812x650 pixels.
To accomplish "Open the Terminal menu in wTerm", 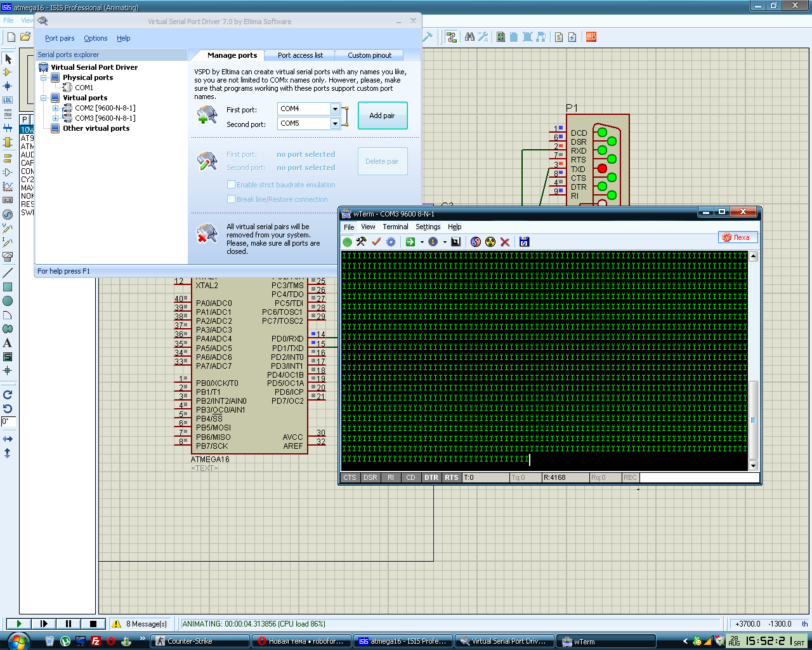I will tap(395, 227).
